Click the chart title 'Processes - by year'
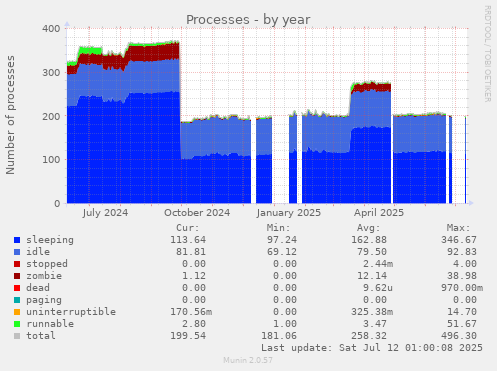The height and width of the screenshot is (371, 497). [x=248, y=20]
